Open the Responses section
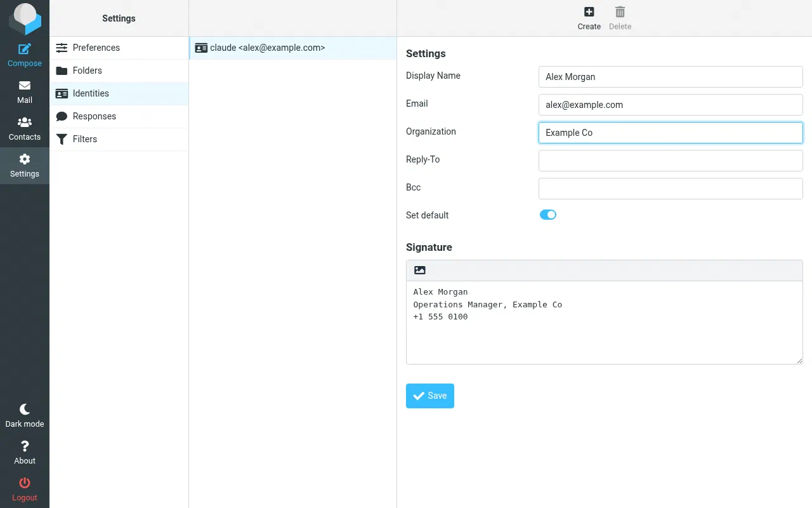This screenshot has width=812, height=508. [x=119, y=116]
